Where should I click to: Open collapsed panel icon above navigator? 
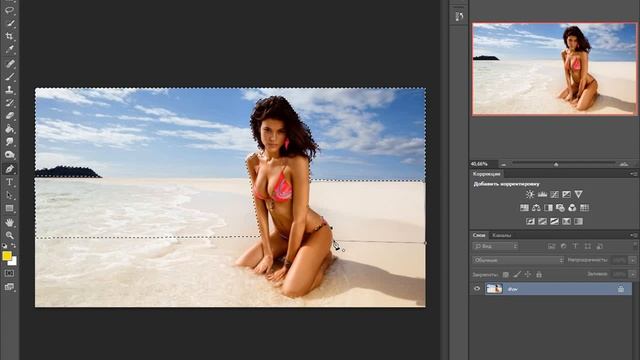(x=459, y=16)
